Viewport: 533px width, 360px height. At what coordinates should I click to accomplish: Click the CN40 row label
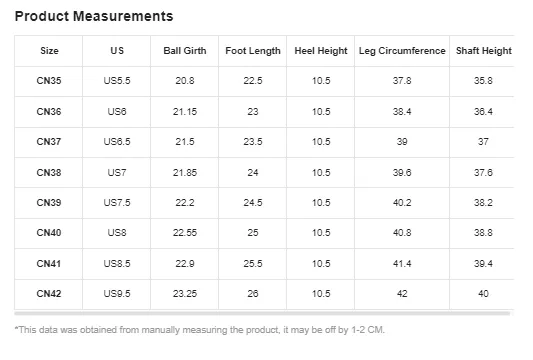click(49, 233)
